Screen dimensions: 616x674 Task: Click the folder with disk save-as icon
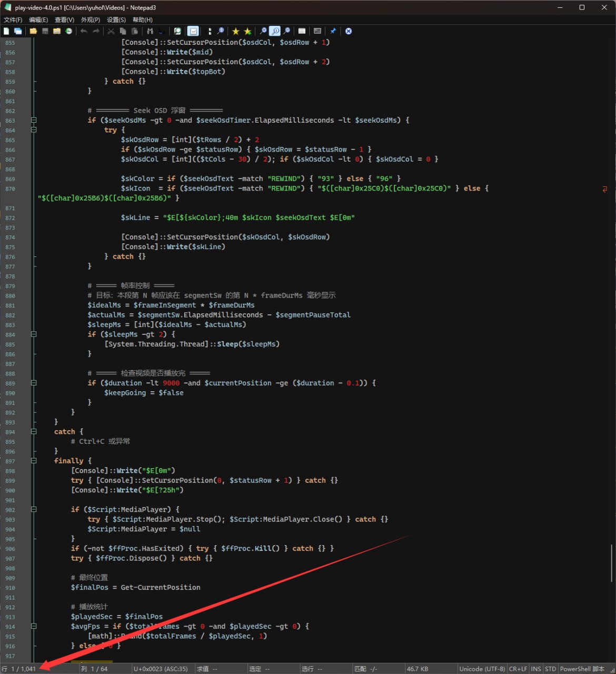57,32
